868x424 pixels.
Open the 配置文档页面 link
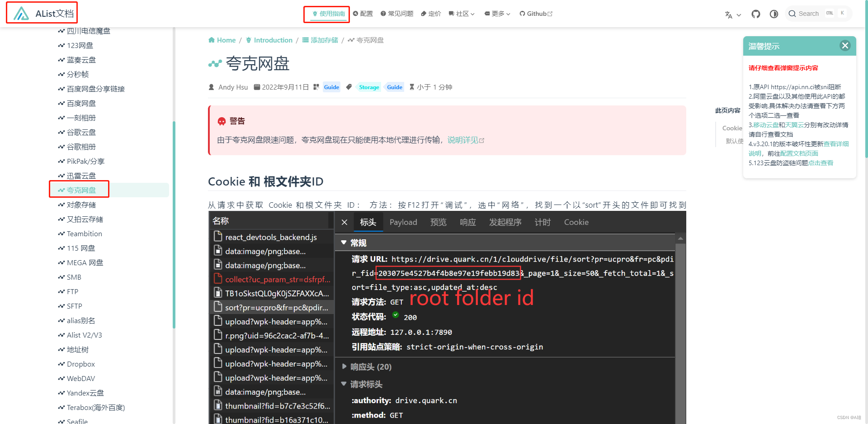pyautogui.click(x=799, y=153)
